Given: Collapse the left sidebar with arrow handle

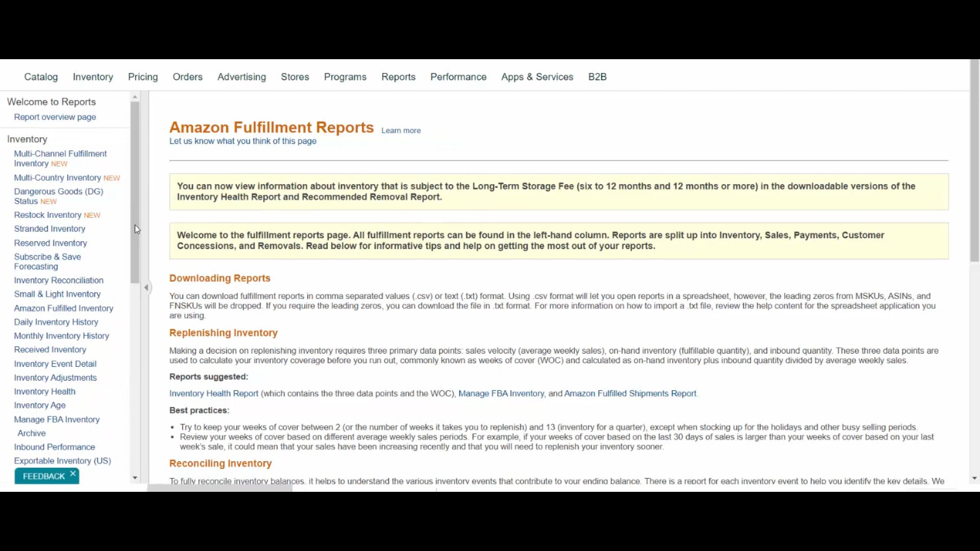Looking at the screenshot, I should (146, 288).
